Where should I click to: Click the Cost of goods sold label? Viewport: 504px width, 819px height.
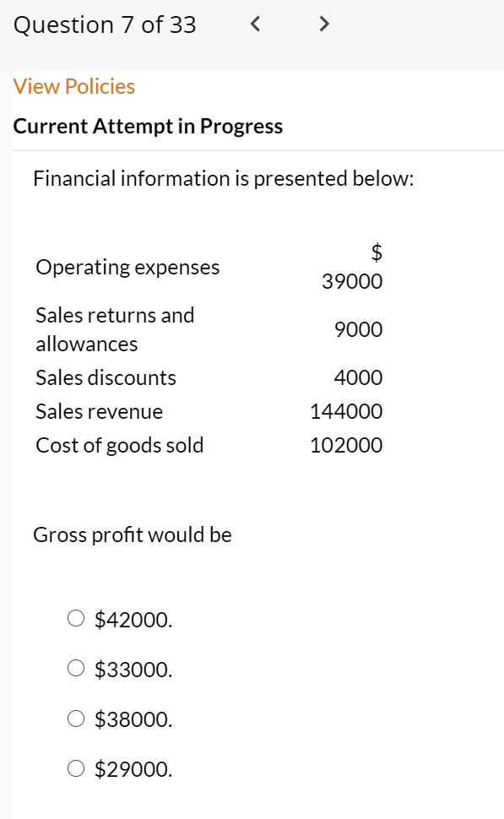coord(120,446)
